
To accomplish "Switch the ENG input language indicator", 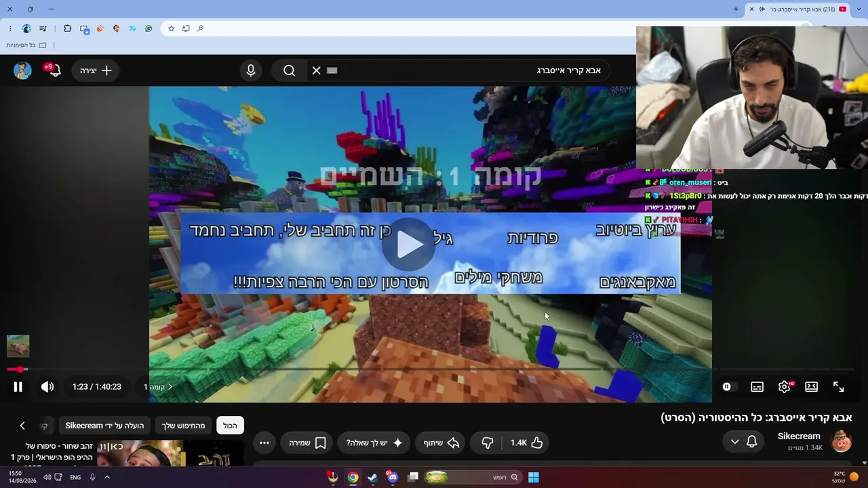I will coord(75,477).
